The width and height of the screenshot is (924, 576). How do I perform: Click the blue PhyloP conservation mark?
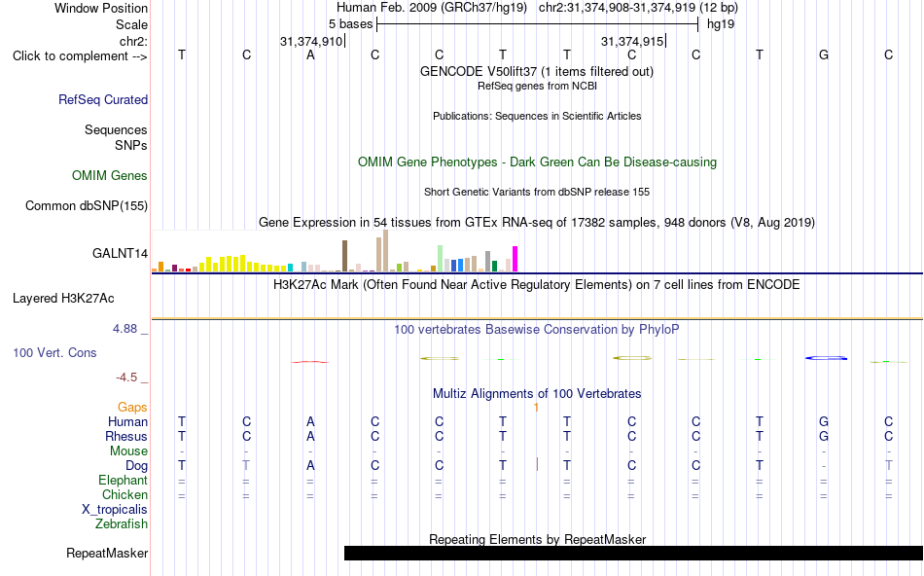[x=826, y=358]
